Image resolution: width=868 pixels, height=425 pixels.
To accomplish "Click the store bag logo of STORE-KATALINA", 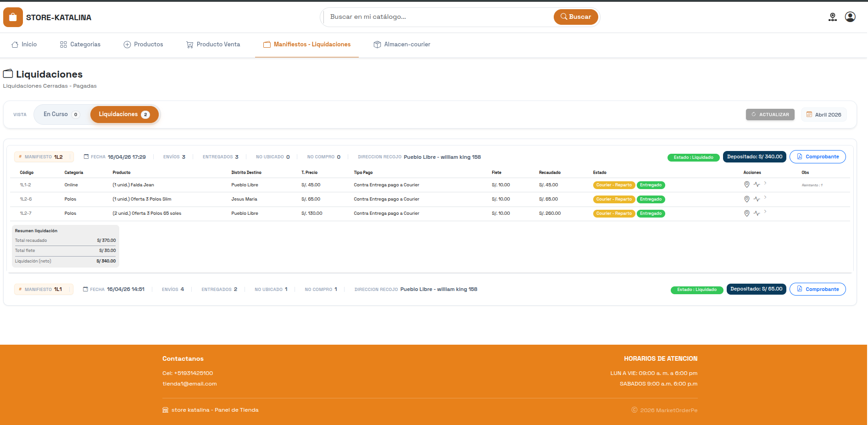I will point(12,17).
